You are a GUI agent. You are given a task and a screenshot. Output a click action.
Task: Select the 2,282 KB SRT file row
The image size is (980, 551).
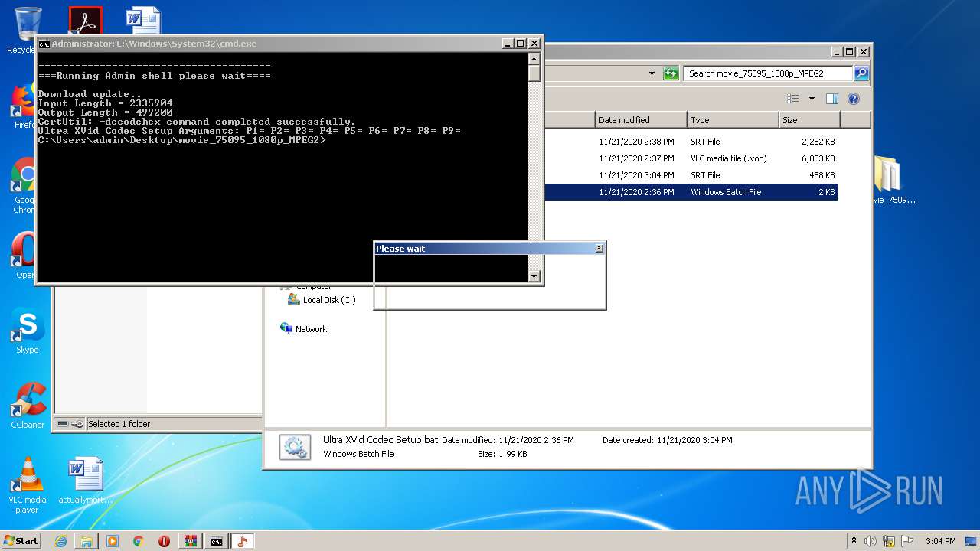click(691, 142)
